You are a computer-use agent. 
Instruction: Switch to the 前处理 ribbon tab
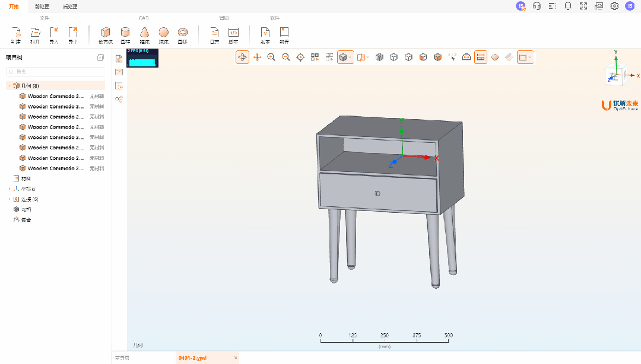click(x=42, y=7)
